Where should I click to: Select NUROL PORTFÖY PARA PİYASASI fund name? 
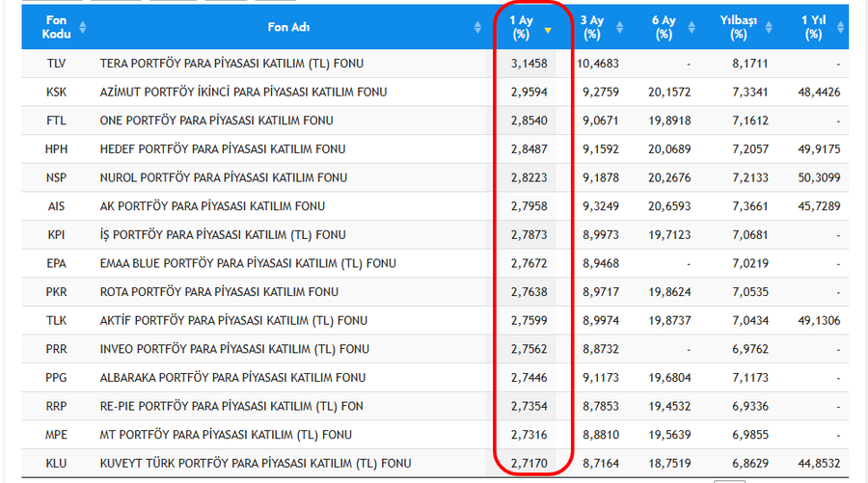[x=226, y=177]
